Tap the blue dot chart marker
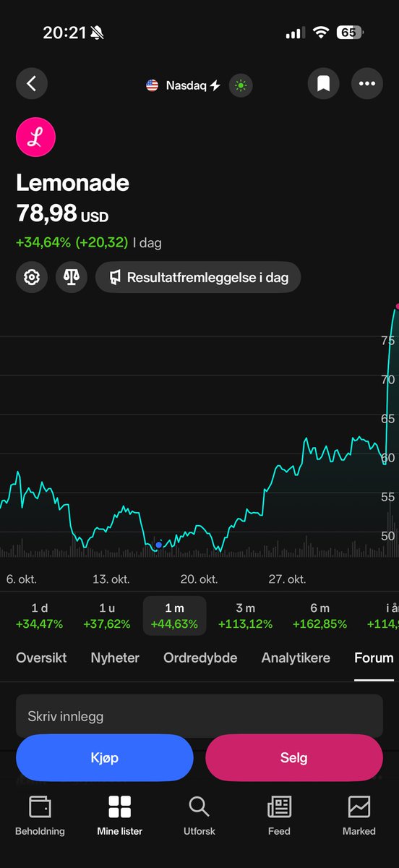 pyautogui.click(x=159, y=544)
